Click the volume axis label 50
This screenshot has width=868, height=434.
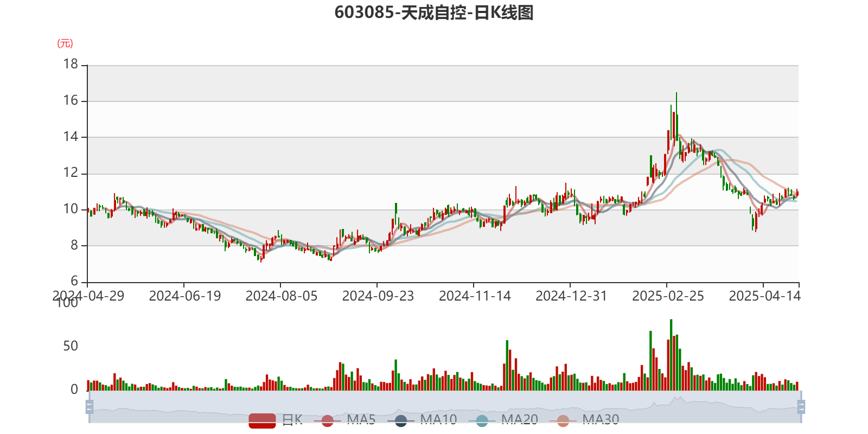(71, 346)
